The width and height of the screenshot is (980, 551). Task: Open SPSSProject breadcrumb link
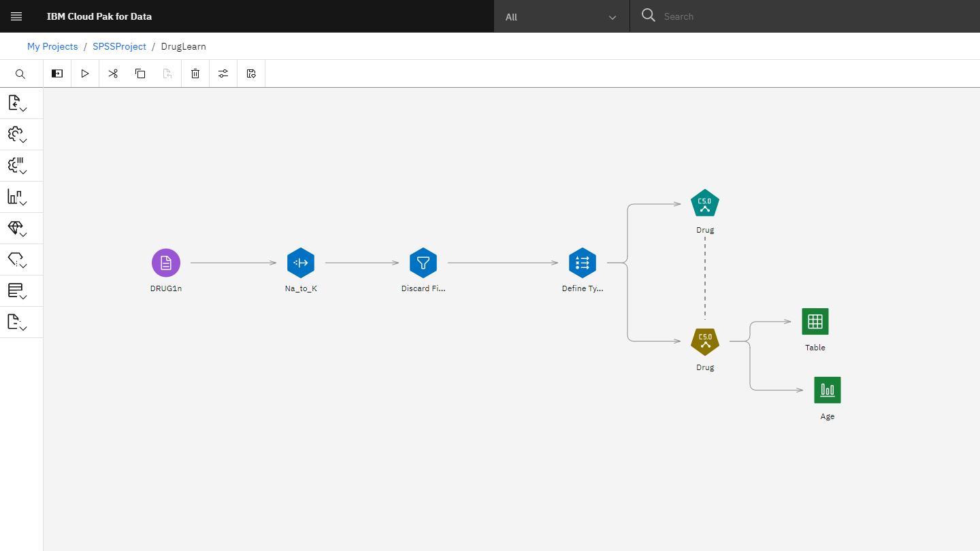(x=119, y=46)
